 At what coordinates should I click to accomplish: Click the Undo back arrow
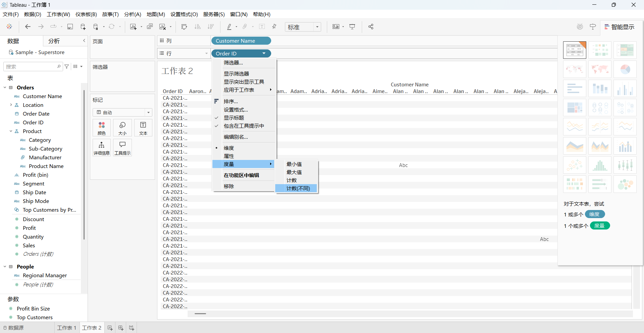(28, 27)
